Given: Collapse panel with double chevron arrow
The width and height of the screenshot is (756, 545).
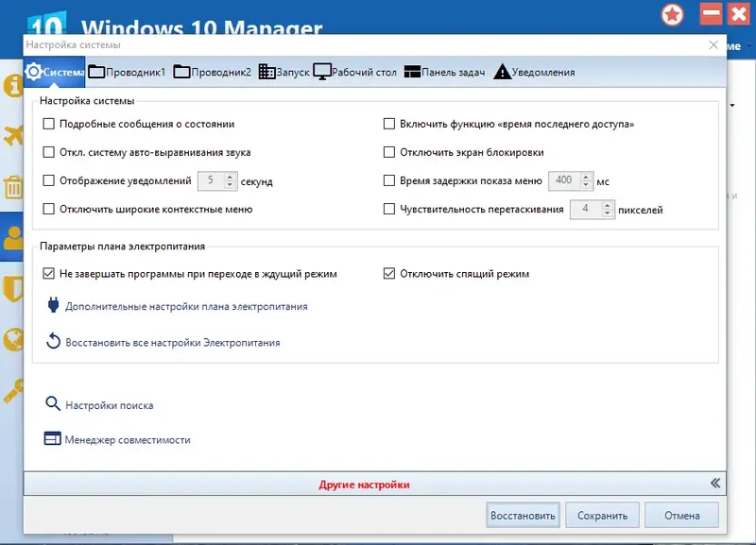Looking at the screenshot, I should [x=715, y=484].
